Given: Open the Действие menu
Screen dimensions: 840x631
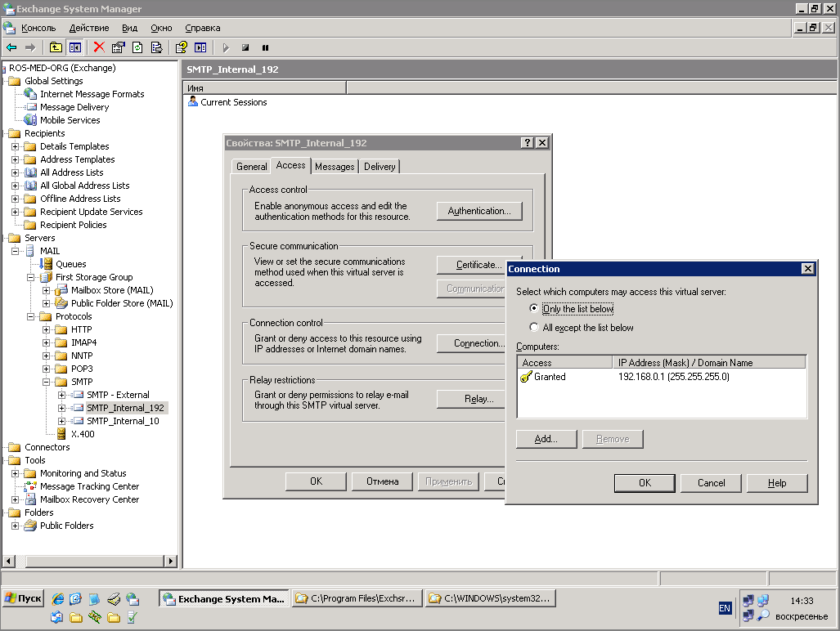Looking at the screenshot, I should [89, 29].
